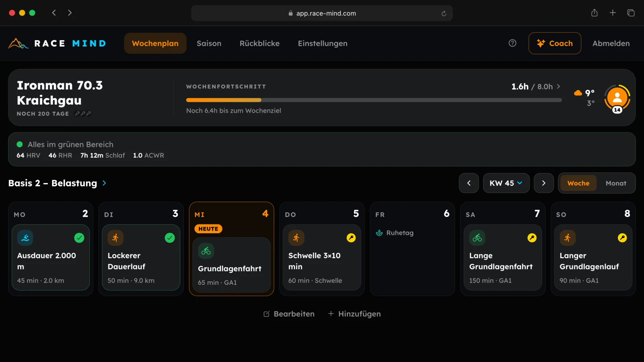Click the Wochenfortschritt progress bar

[374, 100]
